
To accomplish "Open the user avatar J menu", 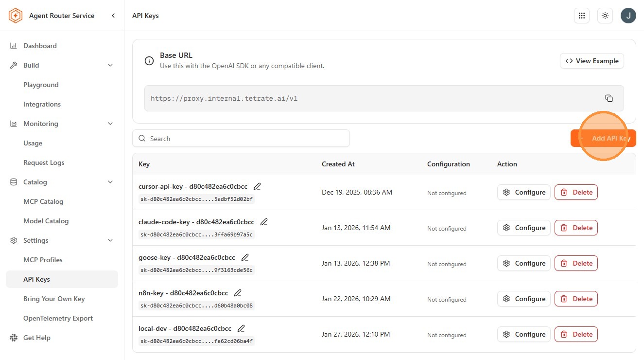I will click(628, 16).
